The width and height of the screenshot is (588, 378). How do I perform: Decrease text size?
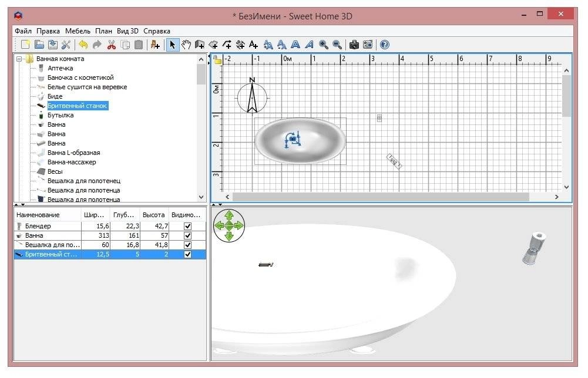281,45
